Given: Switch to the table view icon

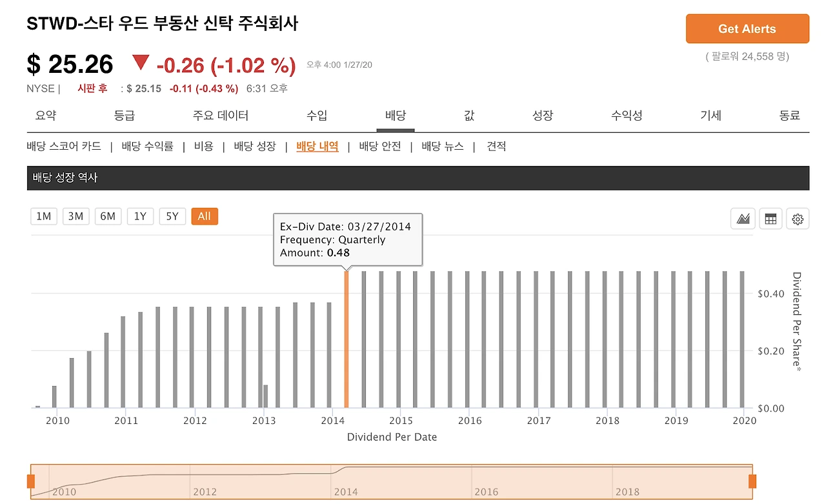Looking at the screenshot, I should 770,219.
